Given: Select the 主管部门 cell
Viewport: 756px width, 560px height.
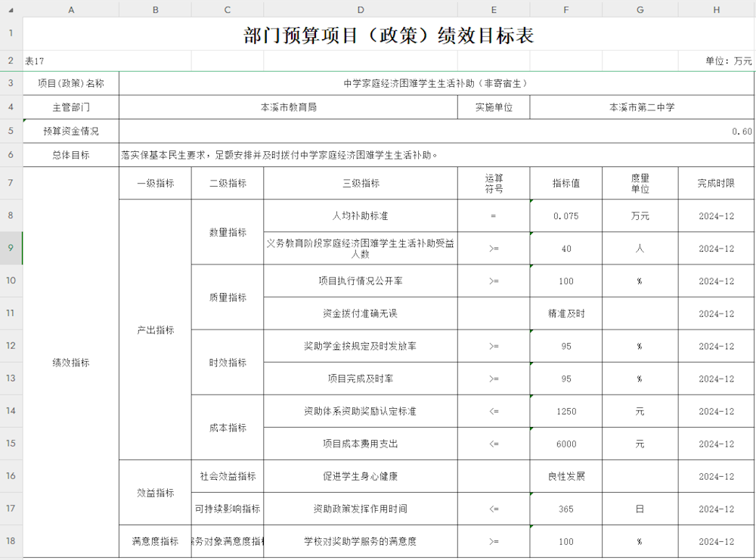Looking at the screenshot, I should pos(71,107).
